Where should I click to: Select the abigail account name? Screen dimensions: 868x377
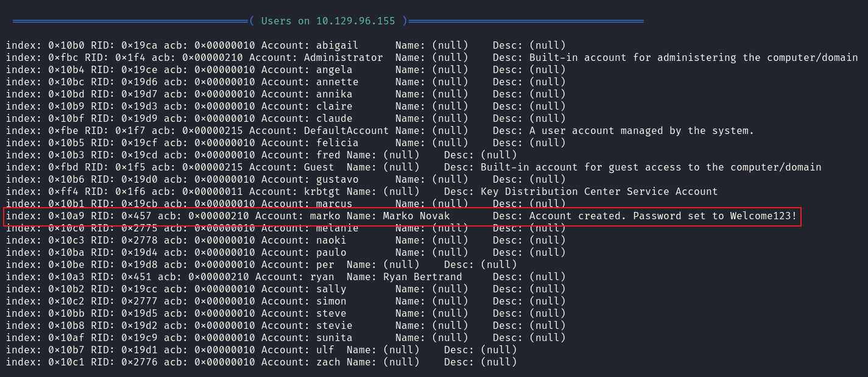[x=337, y=45]
